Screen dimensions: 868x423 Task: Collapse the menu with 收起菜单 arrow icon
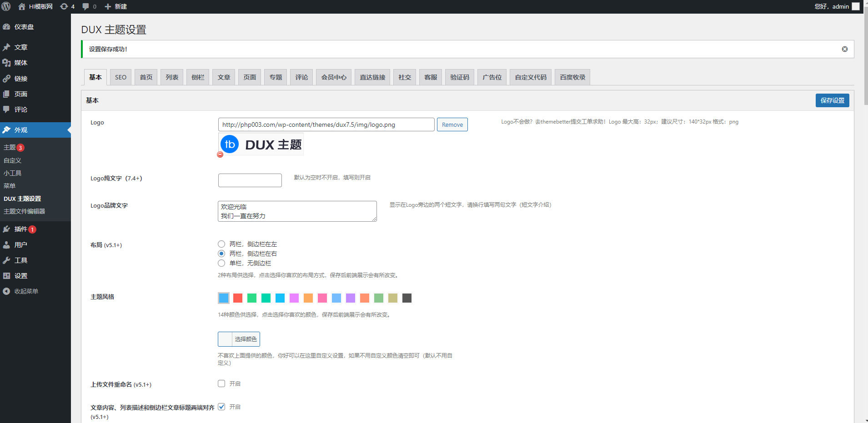pyautogui.click(x=6, y=291)
